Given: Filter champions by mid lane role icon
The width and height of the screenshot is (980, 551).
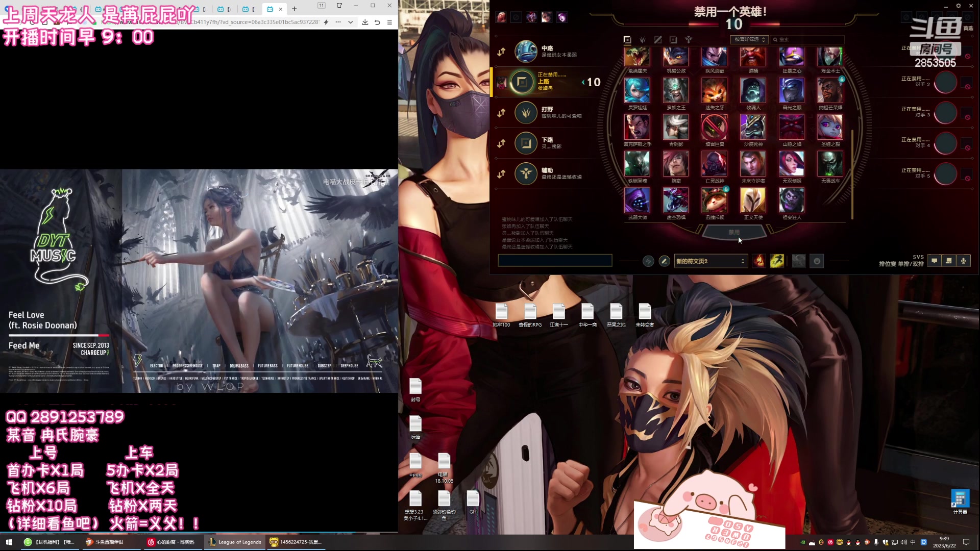Looking at the screenshot, I should (658, 39).
